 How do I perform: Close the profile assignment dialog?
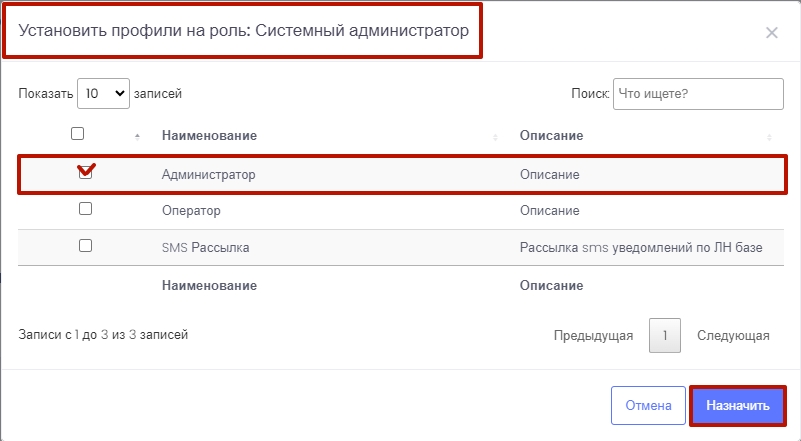point(771,33)
